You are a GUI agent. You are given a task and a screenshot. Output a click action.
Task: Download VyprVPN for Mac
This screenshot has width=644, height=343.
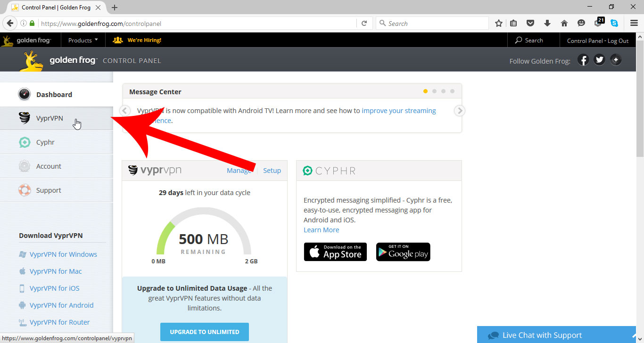pos(56,271)
